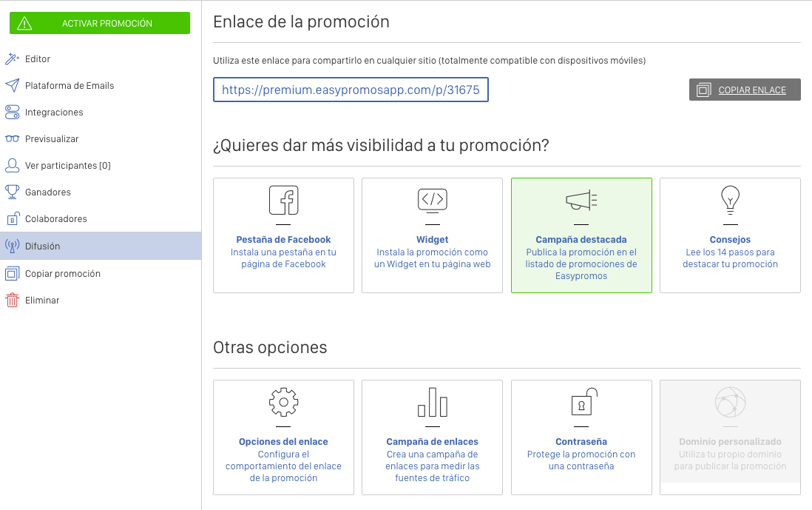Select the Plataforma de Emails paper plane icon
Viewport: 812px width, 510px height.
(x=13, y=85)
